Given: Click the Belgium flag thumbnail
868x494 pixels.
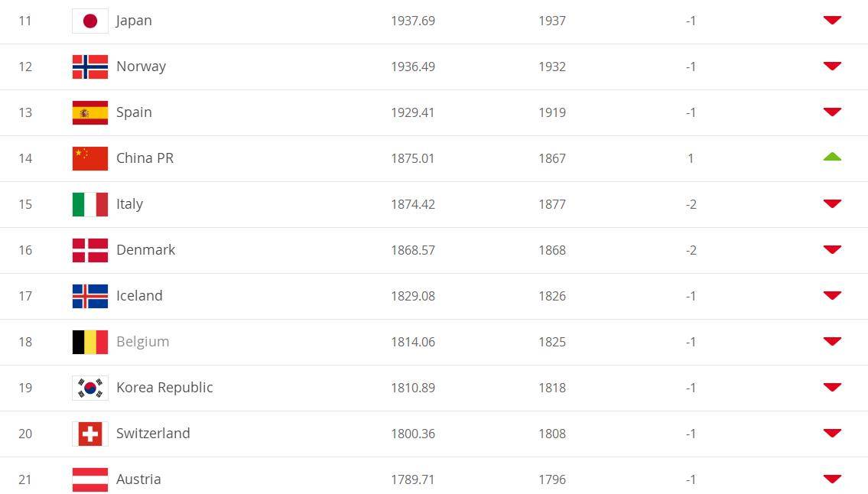Looking at the screenshot, I should [90, 343].
